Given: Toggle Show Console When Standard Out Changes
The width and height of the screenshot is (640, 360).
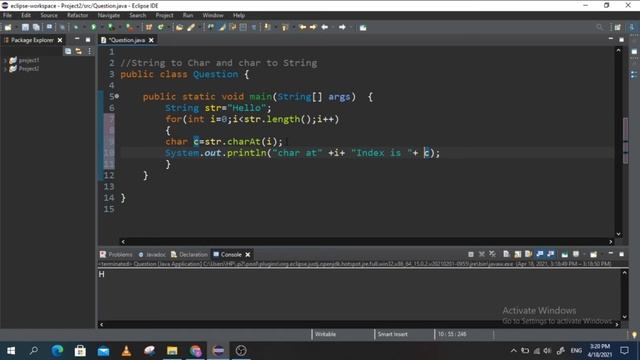Looking at the screenshot, I should [540, 254].
